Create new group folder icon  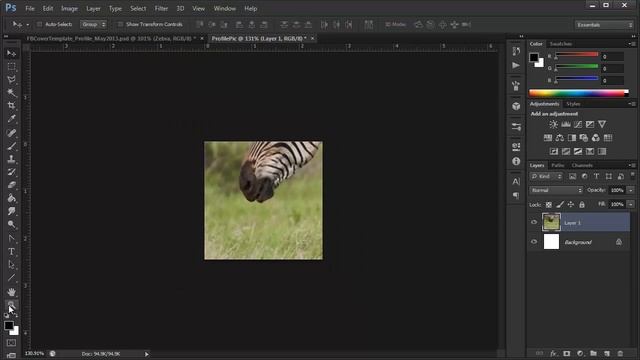[593, 353]
